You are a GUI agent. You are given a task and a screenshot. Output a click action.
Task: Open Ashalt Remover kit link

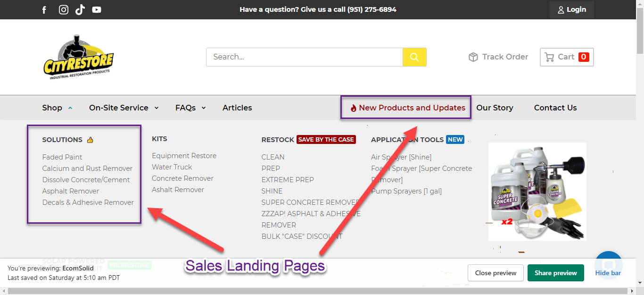point(178,190)
